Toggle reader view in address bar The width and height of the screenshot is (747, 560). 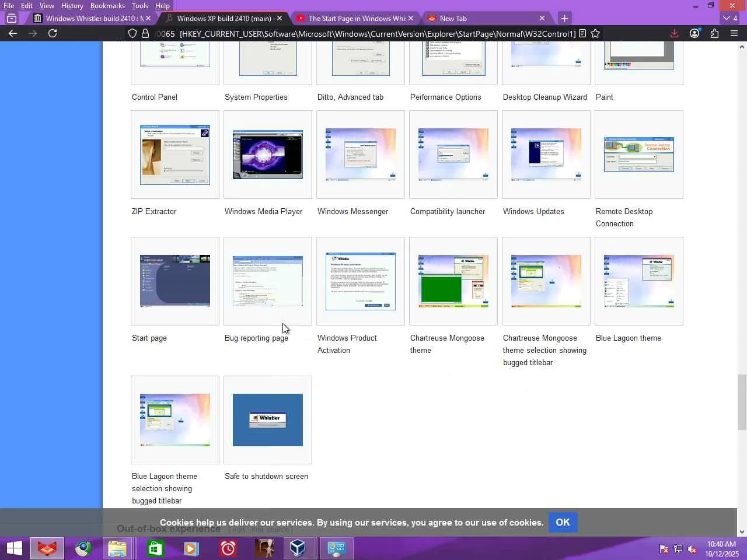pyautogui.click(x=582, y=33)
